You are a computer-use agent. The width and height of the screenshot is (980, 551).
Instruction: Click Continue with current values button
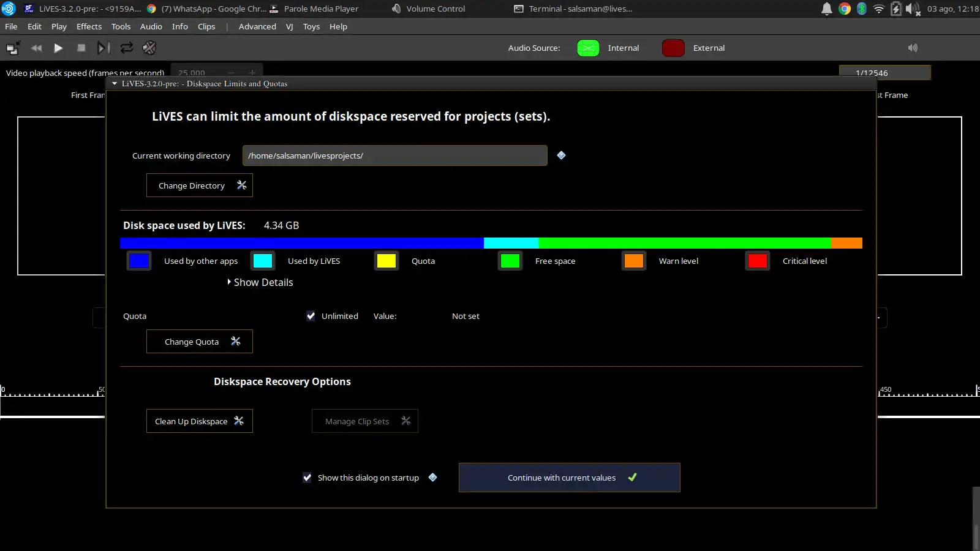coord(570,478)
